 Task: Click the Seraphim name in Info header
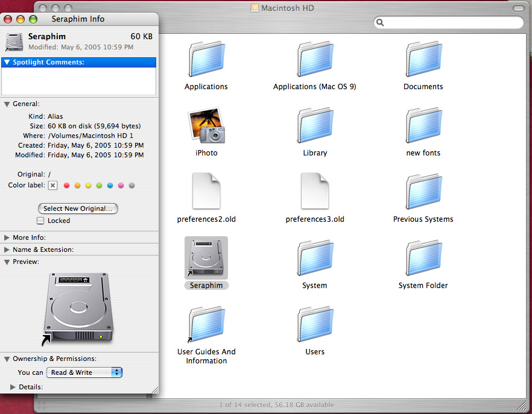[47, 36]
